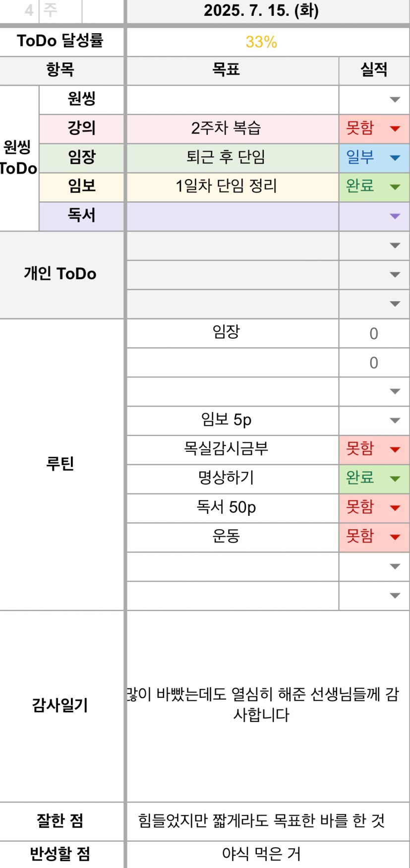
Task: Open the 일부 dropdown in the 임장 row
Action: pos(374,158)
